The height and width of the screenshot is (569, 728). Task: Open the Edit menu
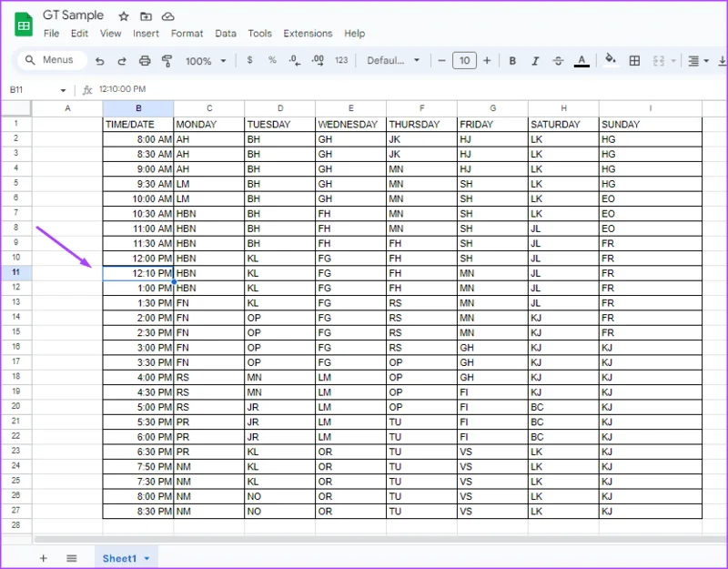(79, 34)
